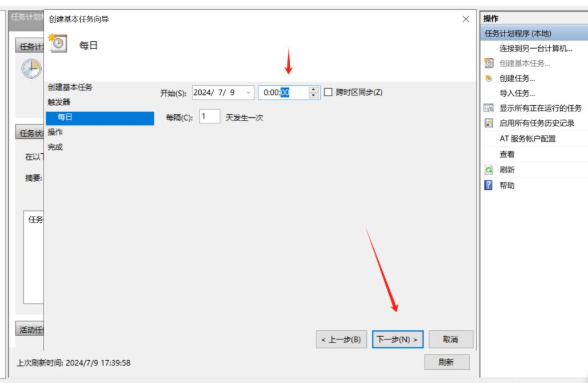588x383 pixels.
Task: Click the blue 帮助 question mark icon
Action: click(489, 185)
